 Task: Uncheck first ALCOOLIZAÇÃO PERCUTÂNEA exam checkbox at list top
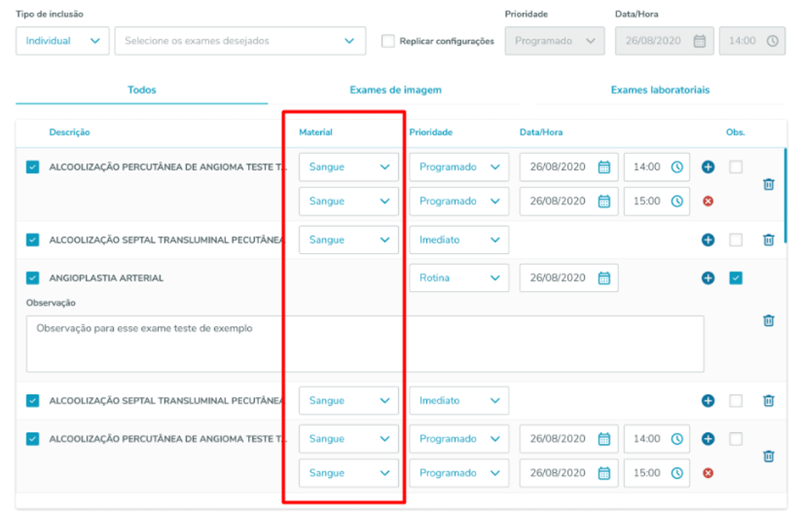pos(33,167)
